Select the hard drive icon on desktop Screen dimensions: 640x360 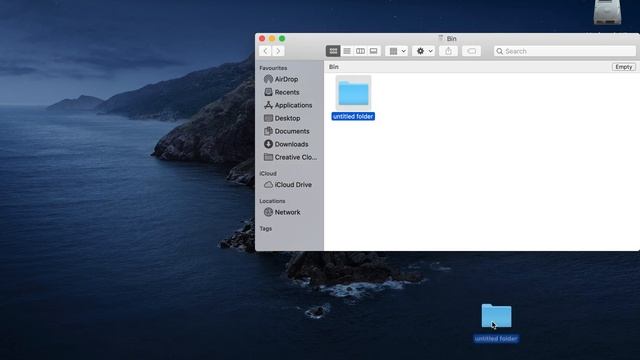607,12
